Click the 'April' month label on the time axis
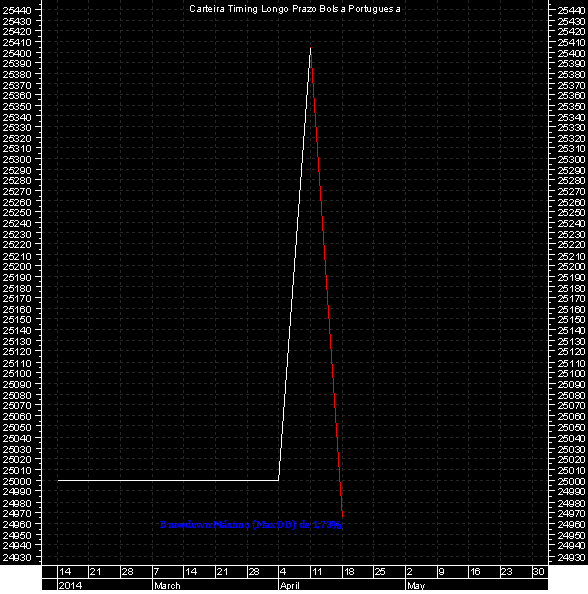Image resolution: width=588 pixels, height=594 pixels. click(x=290, y=585)
